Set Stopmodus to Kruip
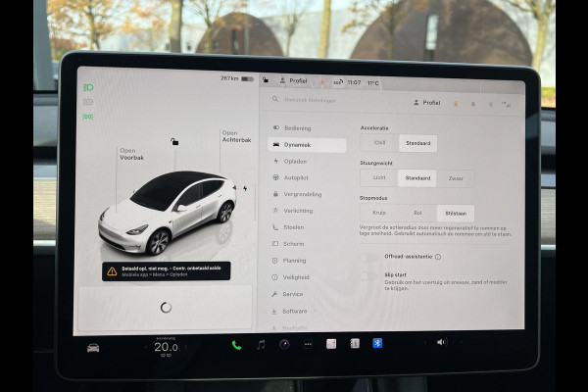 coord(379,213)
